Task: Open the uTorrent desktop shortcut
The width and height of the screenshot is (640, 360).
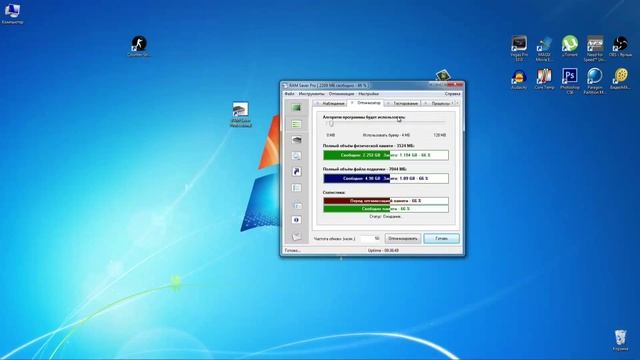Action: coord(569,46)
